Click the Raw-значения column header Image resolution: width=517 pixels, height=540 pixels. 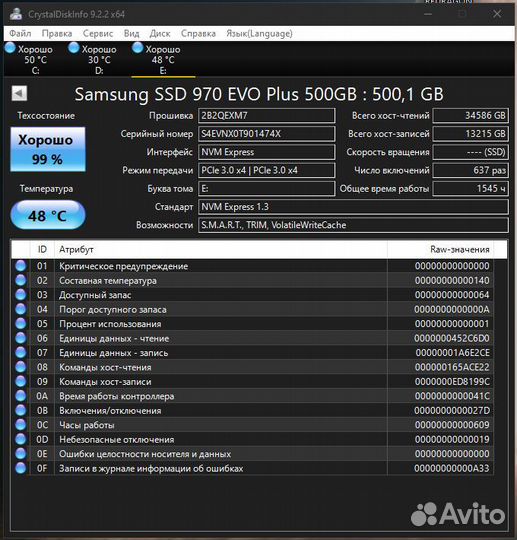[x=441, y=249]
